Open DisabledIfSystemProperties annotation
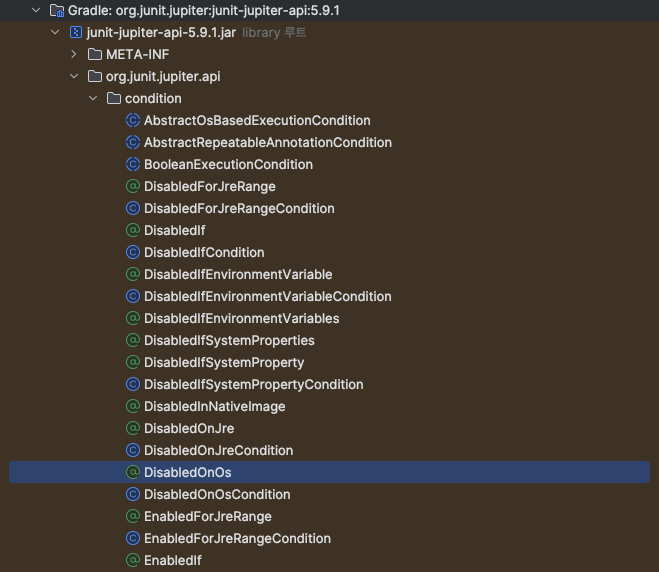Image resolution: width=659 pixels, height=572 pixels. pos(229,340)
